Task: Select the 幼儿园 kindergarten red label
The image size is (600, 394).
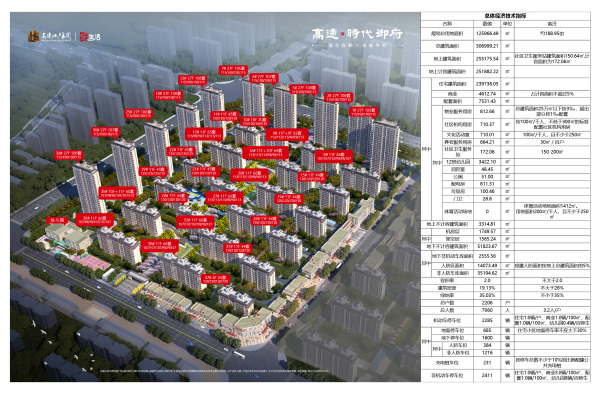Action: [x=57, y=220]
